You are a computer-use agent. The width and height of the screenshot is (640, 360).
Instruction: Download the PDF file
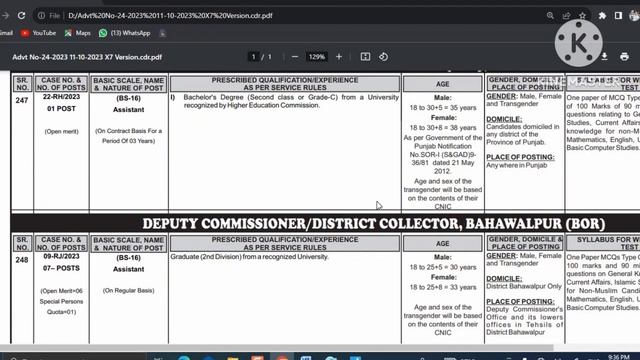coord(604,57)
